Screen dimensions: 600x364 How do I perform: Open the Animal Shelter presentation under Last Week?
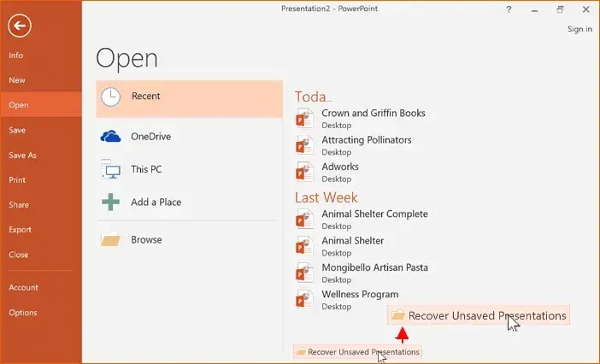340,246
